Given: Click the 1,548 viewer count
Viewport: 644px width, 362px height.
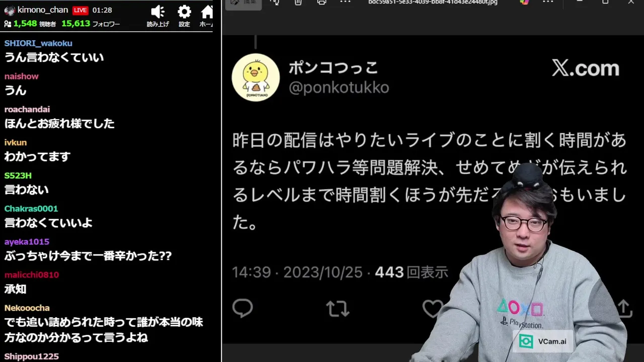Looking at the screenshot, I should 25,24.
